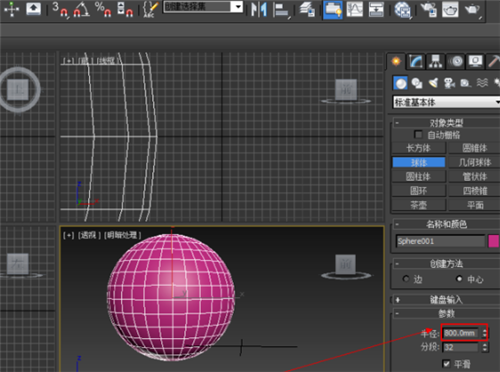Switch to the Motion panel tab
This screenshot has width=500, height=372.
coord(456,61)
